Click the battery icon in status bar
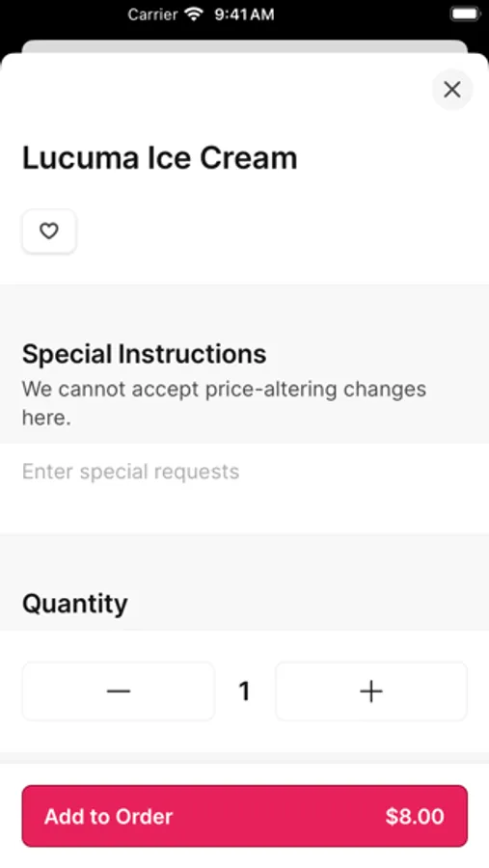The width and height of the screenshot is (489, 868). (465, 14)
